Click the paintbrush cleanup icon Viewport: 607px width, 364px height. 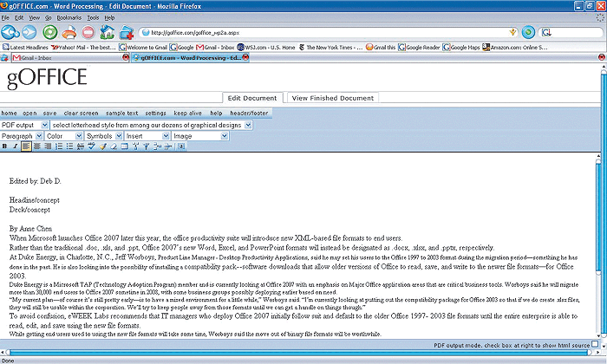click(102, 146)
